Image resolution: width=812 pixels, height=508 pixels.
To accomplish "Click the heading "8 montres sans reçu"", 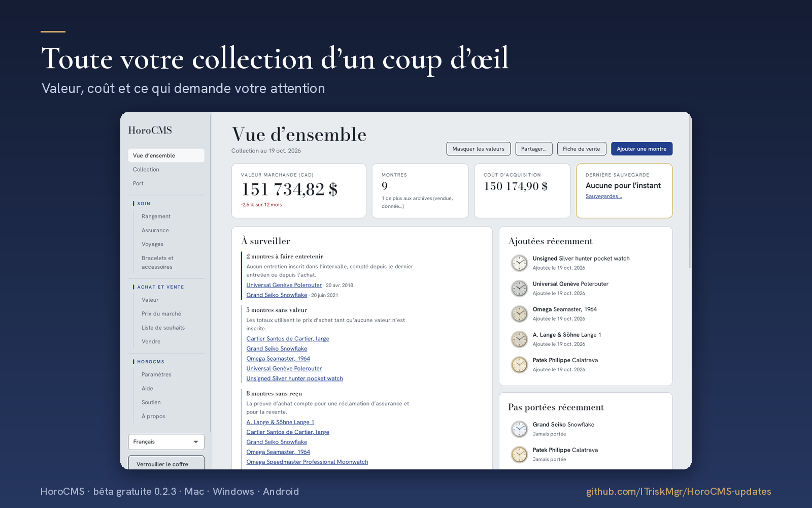I will coord(274,394).
